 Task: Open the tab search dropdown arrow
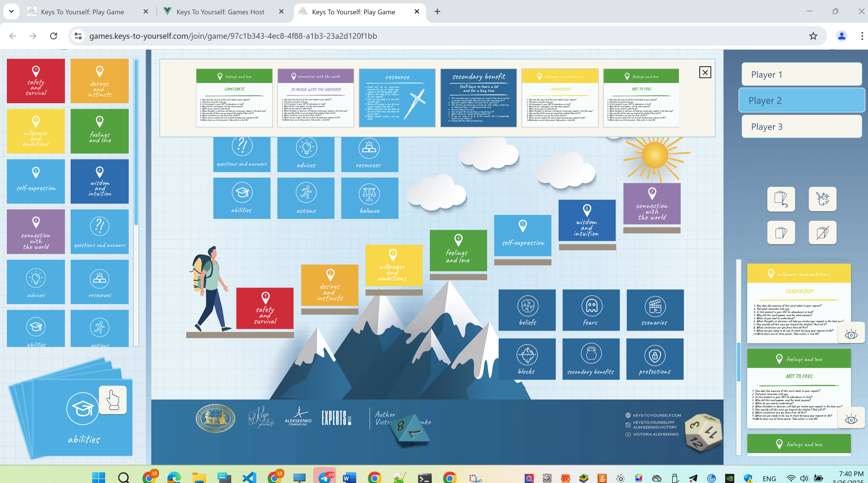[11, 11]
